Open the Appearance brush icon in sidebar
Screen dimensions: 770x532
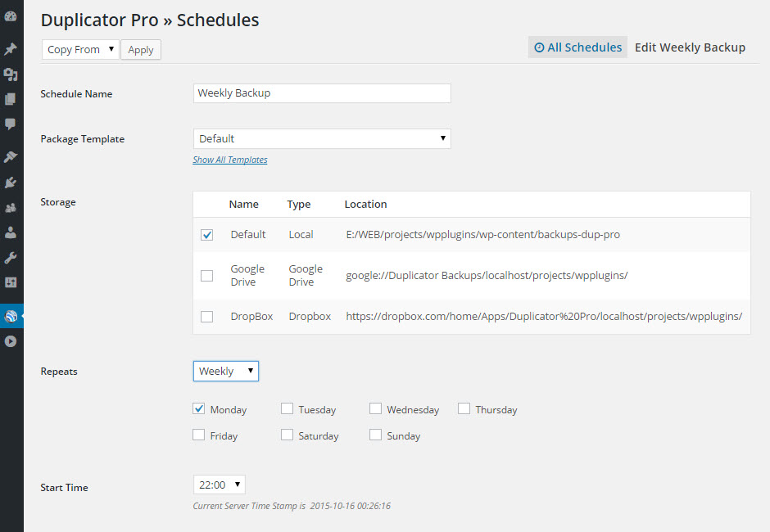coord(11,156)
